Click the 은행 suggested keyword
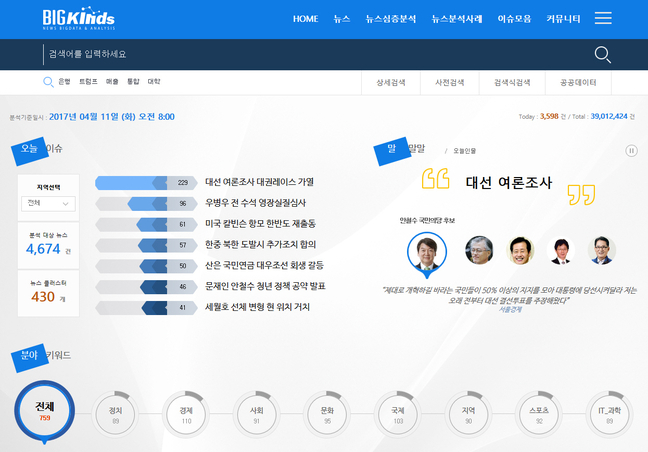The height and width of the screenshot is (452, 648). click(x=64, y=81)
